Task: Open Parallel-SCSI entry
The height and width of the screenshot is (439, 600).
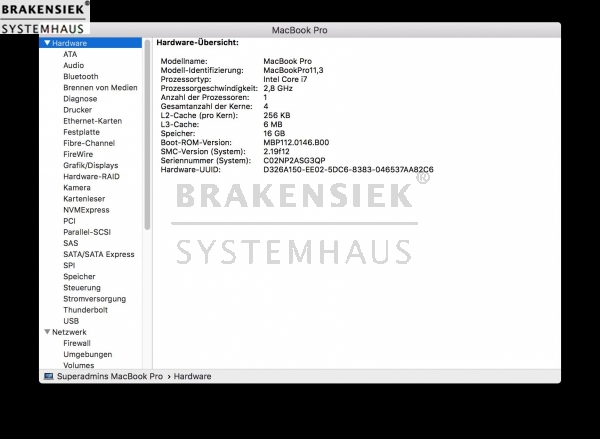Action: pos(87,232)
